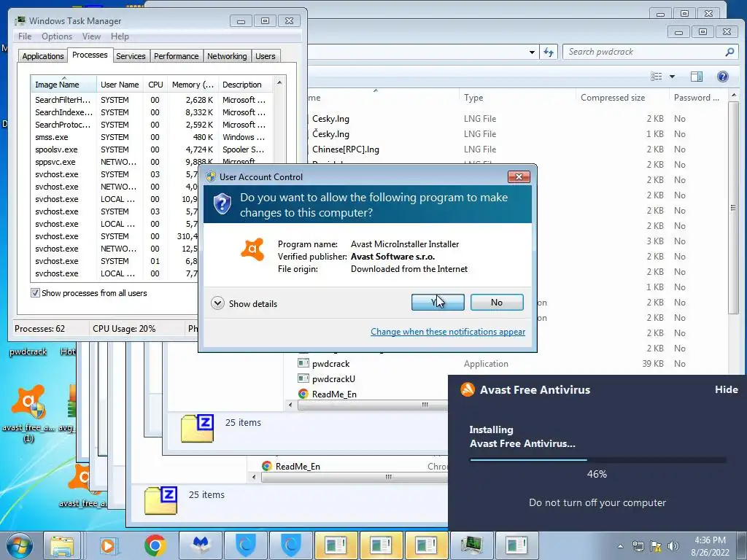Open Windows Explorer from the taskbar

coord(62,545)
